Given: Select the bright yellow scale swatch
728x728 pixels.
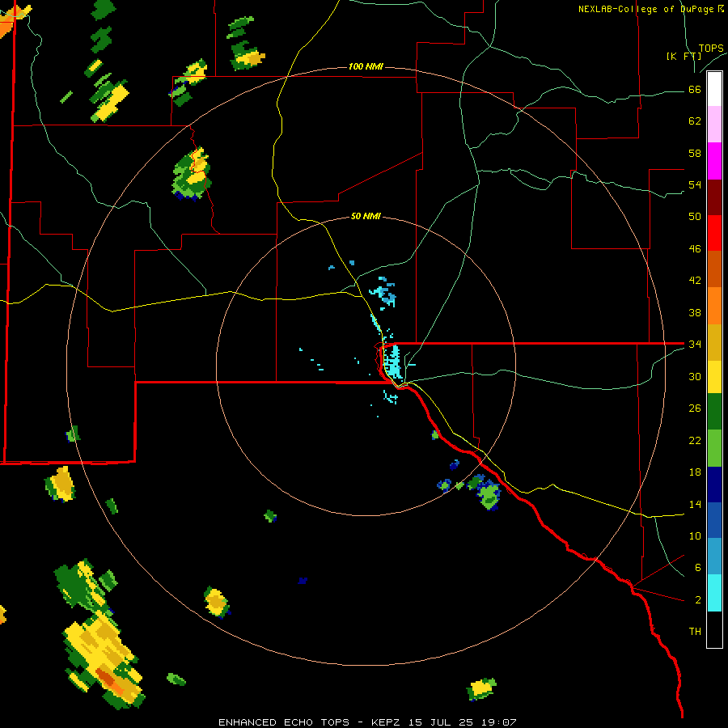Looking at the screenshot, I should pos(714,377).
